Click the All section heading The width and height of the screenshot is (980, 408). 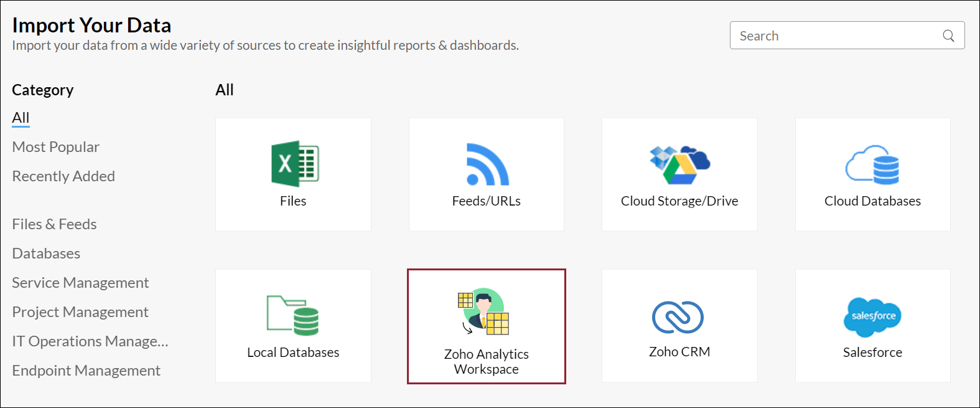coord(224,90)
